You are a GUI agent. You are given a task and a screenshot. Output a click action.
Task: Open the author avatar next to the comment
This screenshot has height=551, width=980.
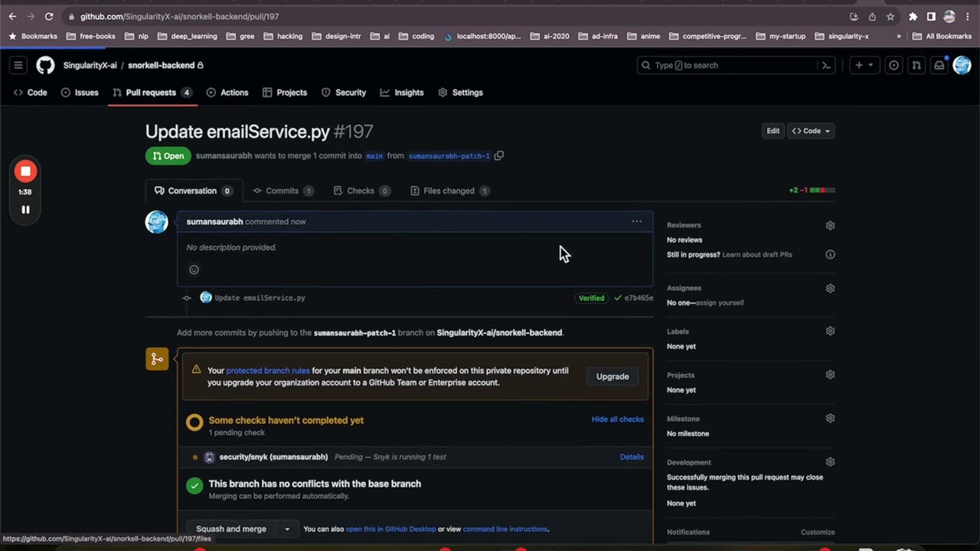tap(157, 222)
